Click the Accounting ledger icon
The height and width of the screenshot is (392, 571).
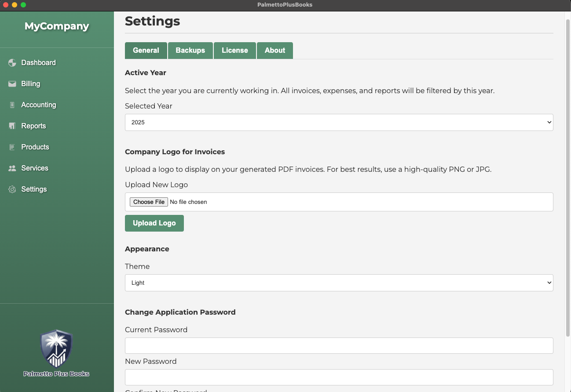click(12, 105)
